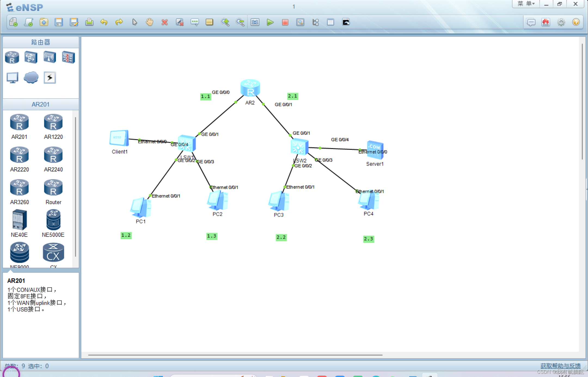Viewport: 588px width, 377px height.
Task: Select the wireless WLAN device category icon
Action: (x=50, y=57)
